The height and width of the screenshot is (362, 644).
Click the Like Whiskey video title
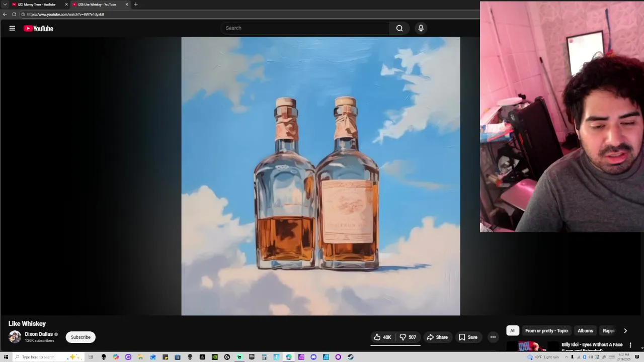point(27,324)
